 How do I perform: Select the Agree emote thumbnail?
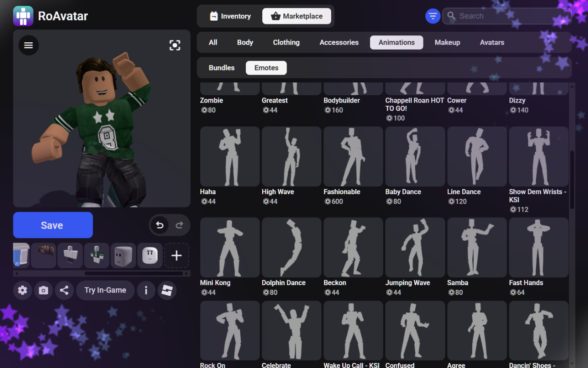[477, 331]
